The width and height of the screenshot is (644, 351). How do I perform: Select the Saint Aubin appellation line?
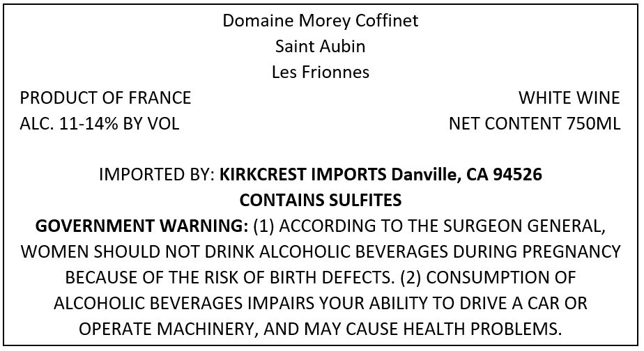(321, 47)
